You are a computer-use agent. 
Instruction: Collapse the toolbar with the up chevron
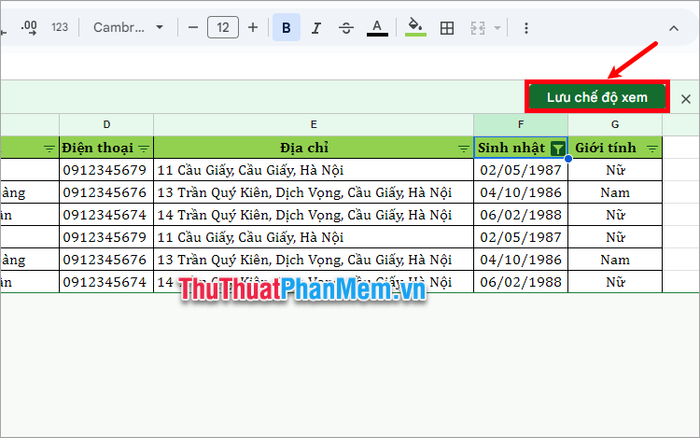674,29
